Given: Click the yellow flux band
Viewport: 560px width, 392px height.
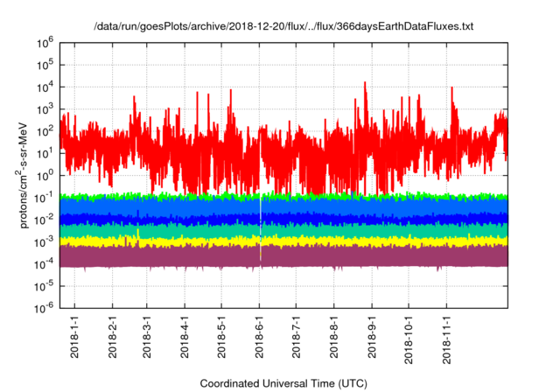Looking at the screenshot, I should pyautogui.click(x=283, y=241).
